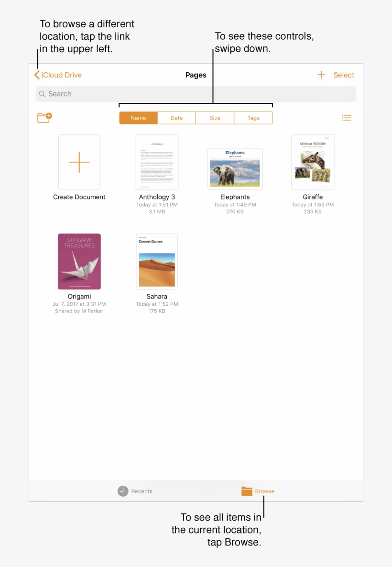Image resolution: width=392 pixels, height=567 pixels.
Task: Open the Origami shared document thumbnail
Action: 79,261
